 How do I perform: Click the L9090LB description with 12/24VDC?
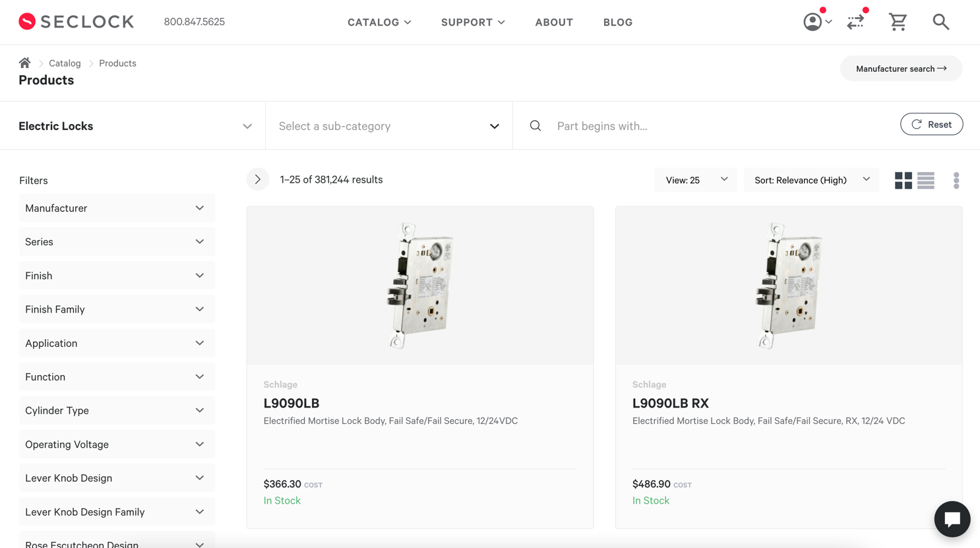click(x=390, y=421)
